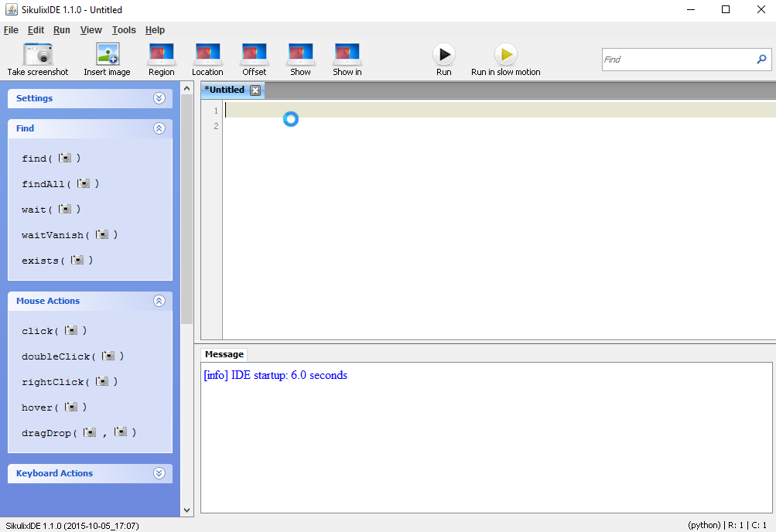Click camera icon inside rightClick( ) command
This screenshot has height=532, width=776.
102,381
